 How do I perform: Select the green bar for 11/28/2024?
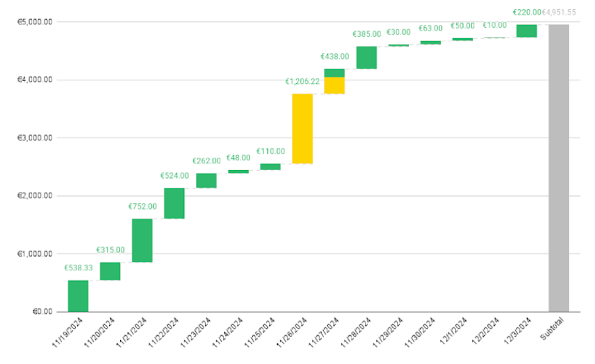click(x=366, y=57)
